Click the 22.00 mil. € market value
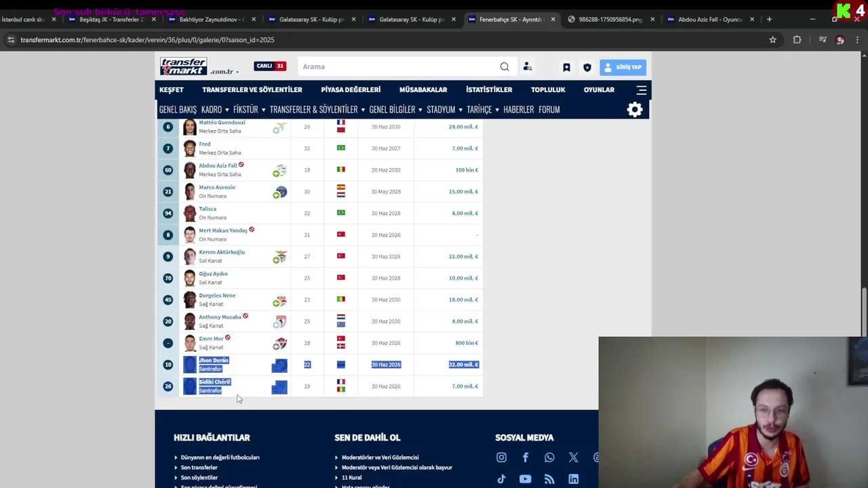This screenshot has height=488, width=868. point(463,256)
